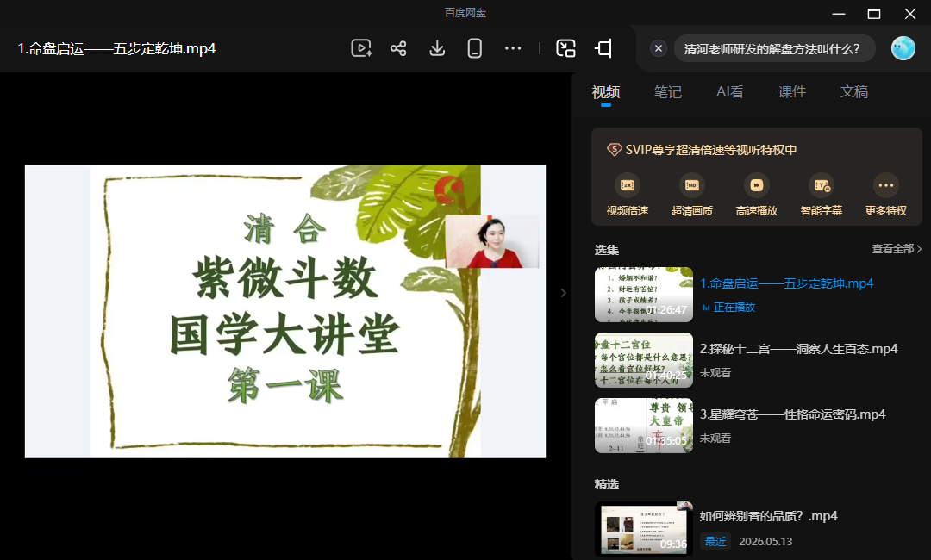The width and height of the screenshot is (931, 560).
Task: Click the 智能字幕 smart subtitles icon
Action: pyautogui.click(x=822, y=185)
